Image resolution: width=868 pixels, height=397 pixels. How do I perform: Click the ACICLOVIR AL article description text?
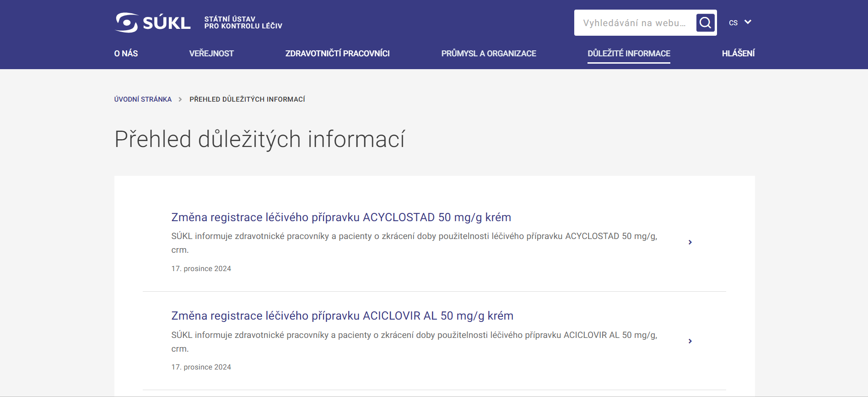[414, 342]
